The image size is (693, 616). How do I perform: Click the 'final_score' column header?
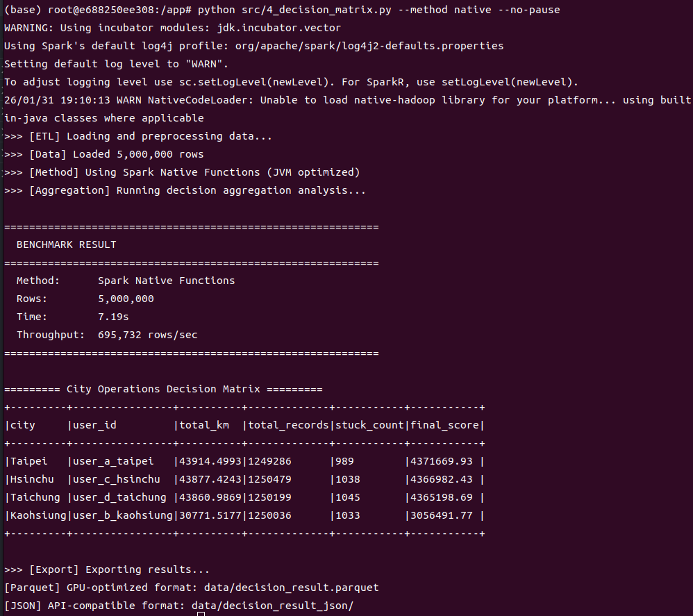click(x=444, y=425)
